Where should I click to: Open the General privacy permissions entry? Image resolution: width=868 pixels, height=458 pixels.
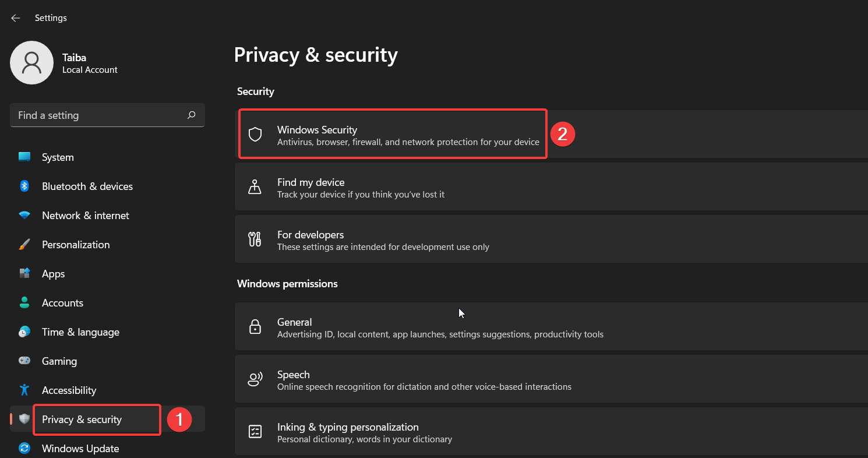(408, 326)
